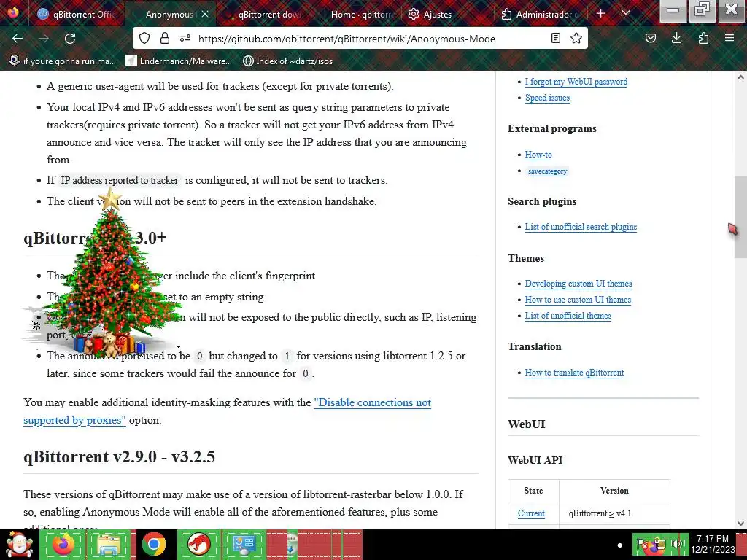Open the site permissions icon in the address bar
This screenshot has width=747, height=560.
pos(185,38)
